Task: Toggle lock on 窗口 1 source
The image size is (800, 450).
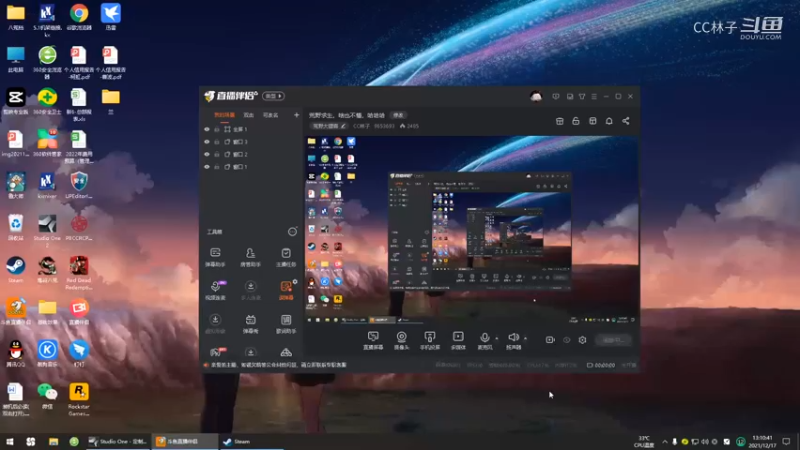Action: (x=217, y=167)
